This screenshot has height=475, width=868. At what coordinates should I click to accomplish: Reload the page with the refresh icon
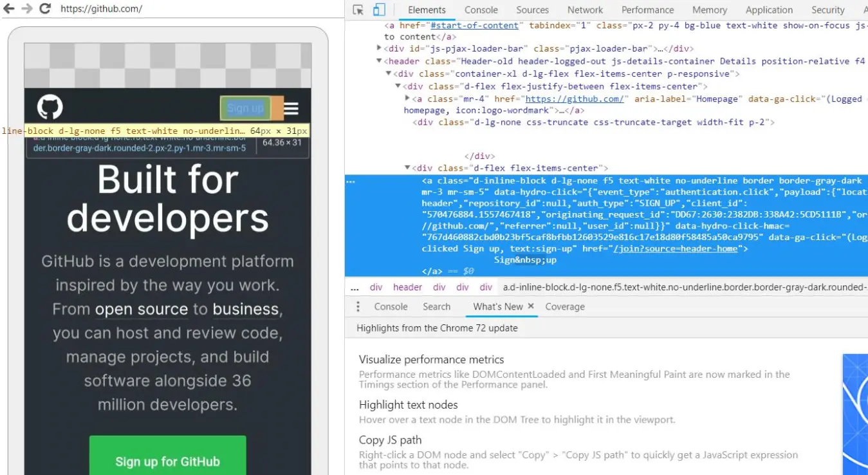click(45, 9)
